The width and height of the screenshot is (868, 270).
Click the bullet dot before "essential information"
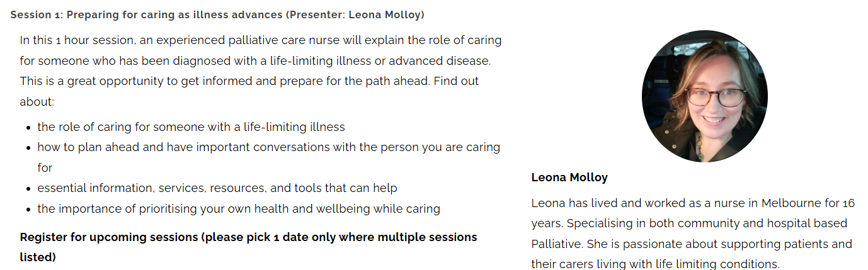point(29,189)
